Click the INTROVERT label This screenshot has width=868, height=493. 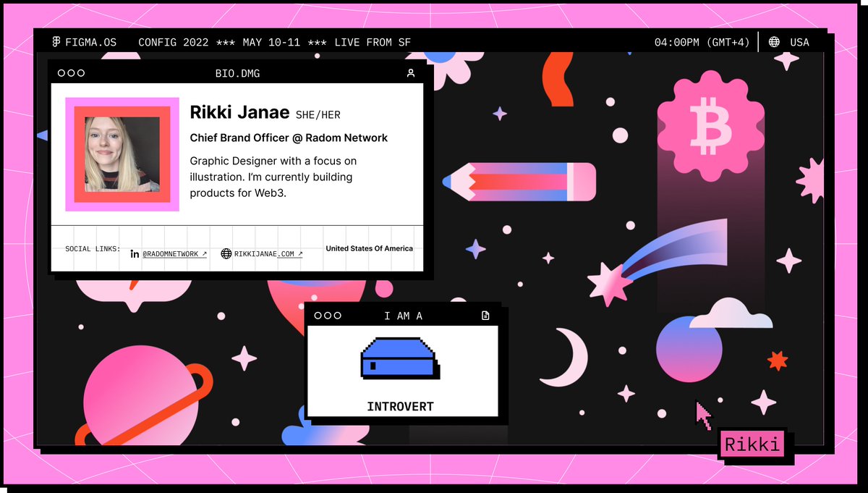400,407
